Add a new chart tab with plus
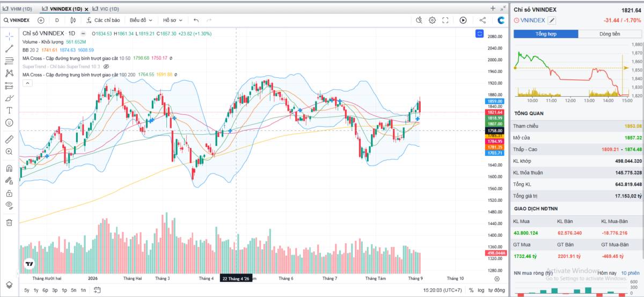The width and height of the screenshot is (644, 297). pos(493,9)
